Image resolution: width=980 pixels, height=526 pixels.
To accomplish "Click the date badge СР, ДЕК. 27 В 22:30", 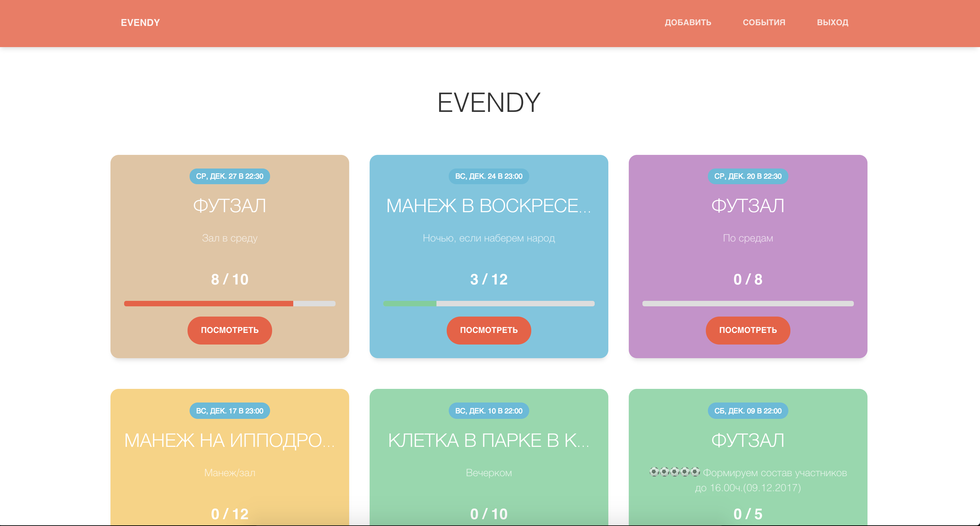I will coord(229,176).
